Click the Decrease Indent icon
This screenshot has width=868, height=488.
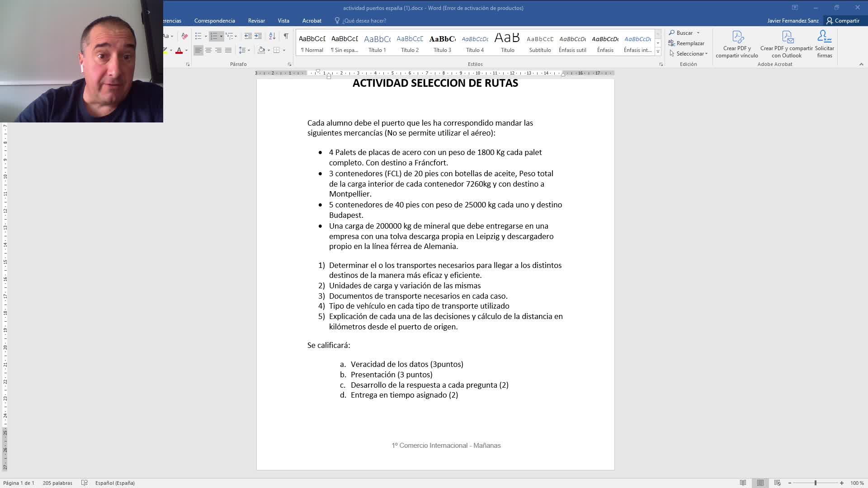pos(248,36)
